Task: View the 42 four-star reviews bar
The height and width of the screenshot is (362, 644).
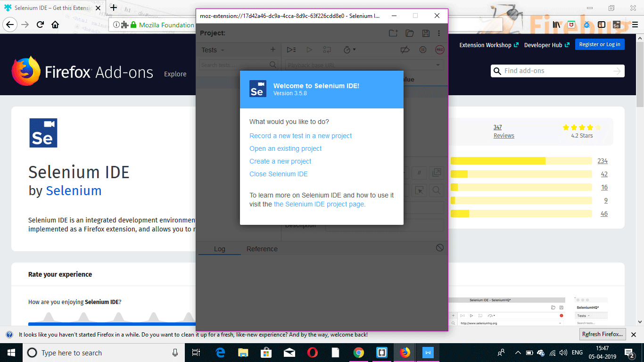Action: click(521, 174)
